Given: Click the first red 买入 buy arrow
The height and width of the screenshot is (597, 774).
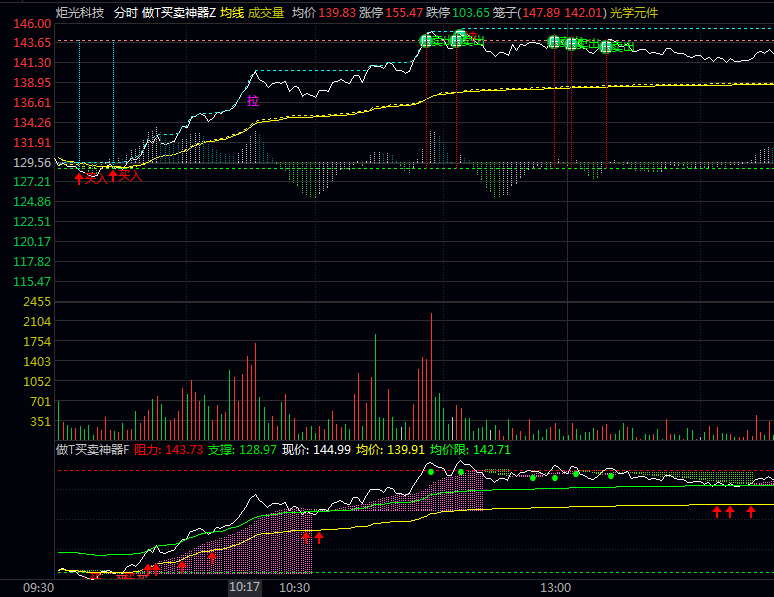Looking at the screenshot, I should coord(79,178).
